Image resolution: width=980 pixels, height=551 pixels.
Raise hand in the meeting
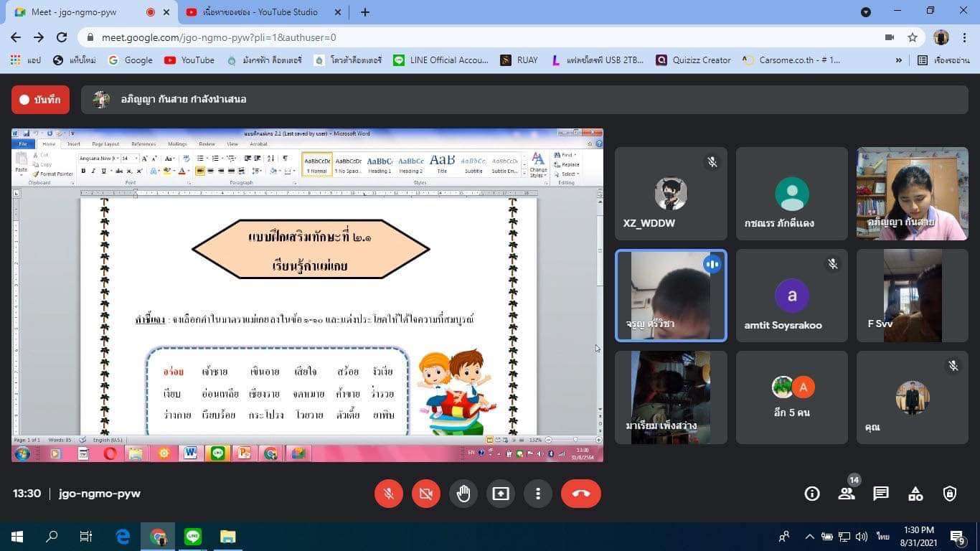(463, 494)
